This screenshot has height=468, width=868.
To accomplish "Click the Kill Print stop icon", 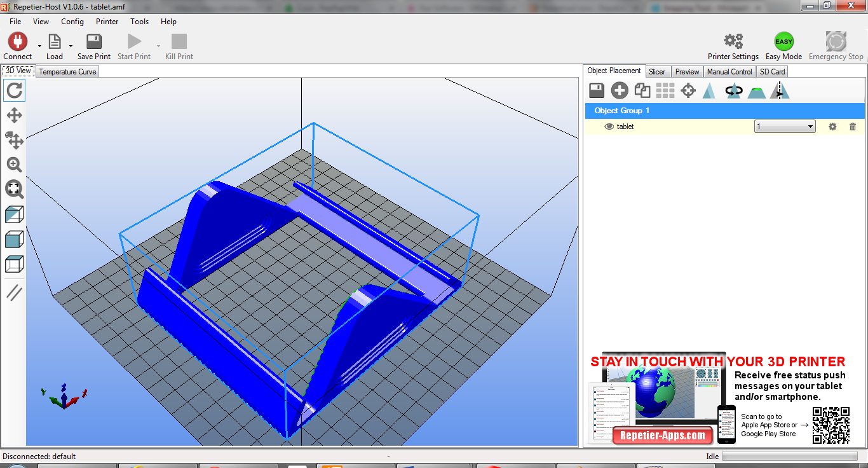I will click(x=179, y=42).
